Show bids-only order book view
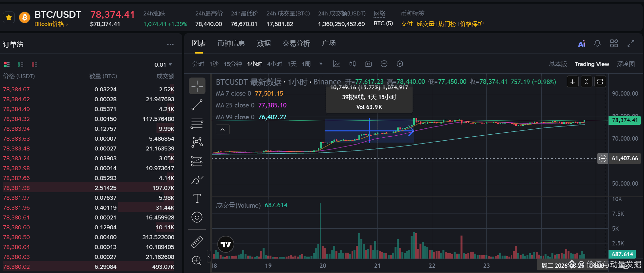 pos(21,65)
